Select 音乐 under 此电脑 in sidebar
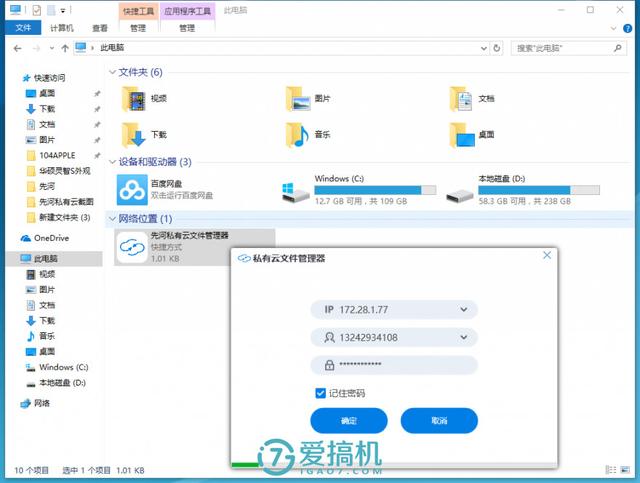640x483 pixels. point(40,336)
